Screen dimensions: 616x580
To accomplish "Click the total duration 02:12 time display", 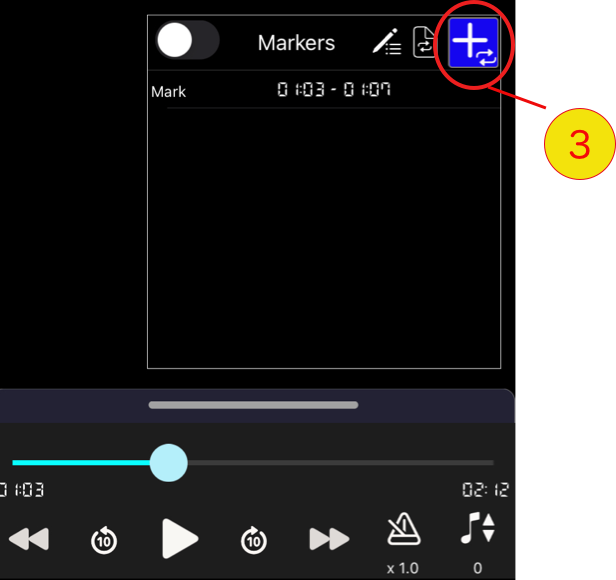I will [x=486, y=490].
